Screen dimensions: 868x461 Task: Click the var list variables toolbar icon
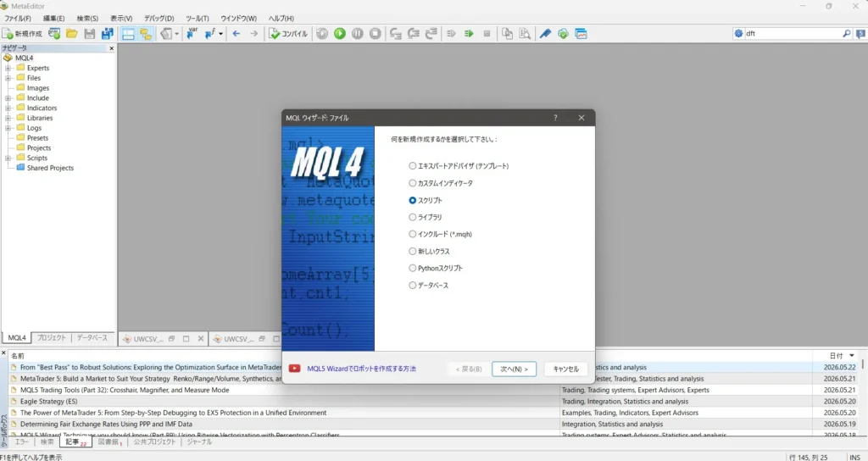pos(192,34)
